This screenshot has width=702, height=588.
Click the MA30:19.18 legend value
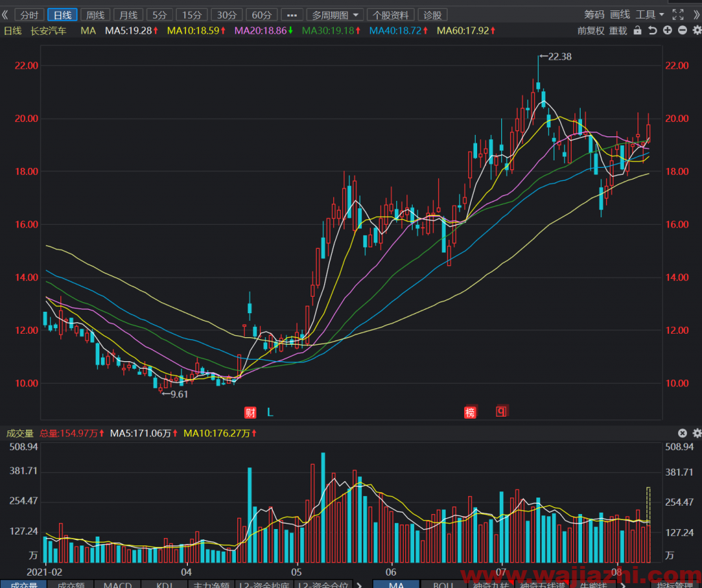(x=331, y=30)
